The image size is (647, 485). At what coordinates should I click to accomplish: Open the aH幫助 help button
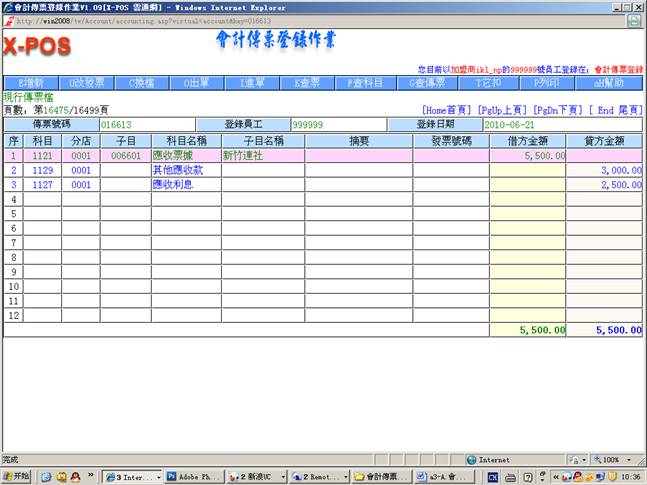609,83
